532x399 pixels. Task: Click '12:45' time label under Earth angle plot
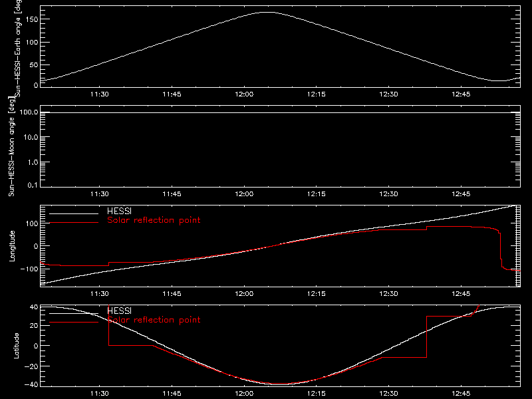pyautogui.click(x=461, y=94)
